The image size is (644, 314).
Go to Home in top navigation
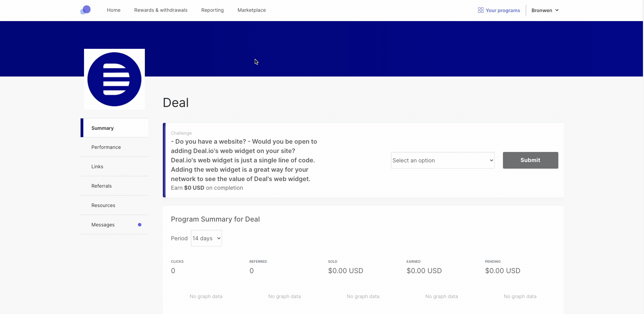click(x=114, y=10)
